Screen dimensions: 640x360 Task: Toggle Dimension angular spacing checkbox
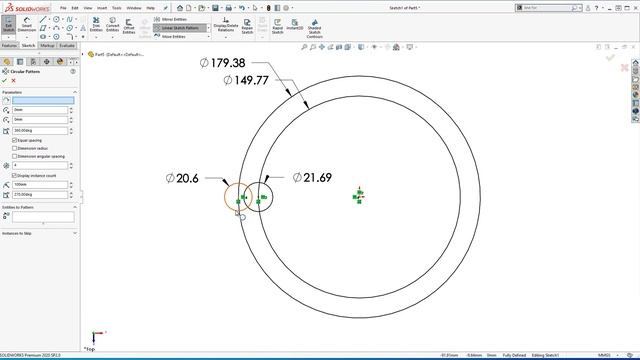click(14, 156)
